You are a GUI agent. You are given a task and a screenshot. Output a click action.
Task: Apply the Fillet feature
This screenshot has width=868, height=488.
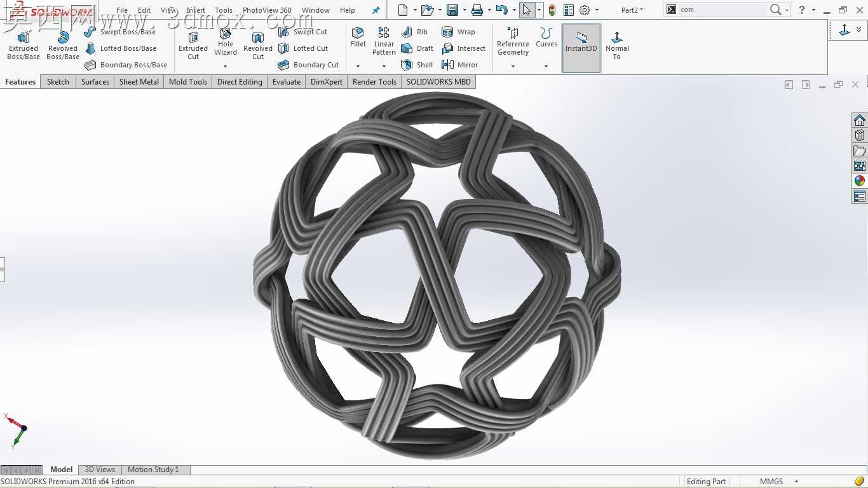coord(358,37)
